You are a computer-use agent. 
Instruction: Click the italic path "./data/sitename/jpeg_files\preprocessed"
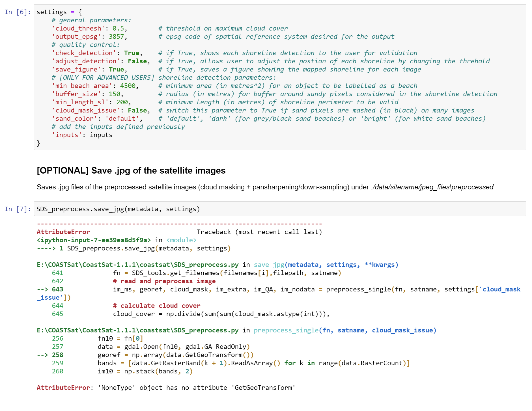click(x=432, y=187)
